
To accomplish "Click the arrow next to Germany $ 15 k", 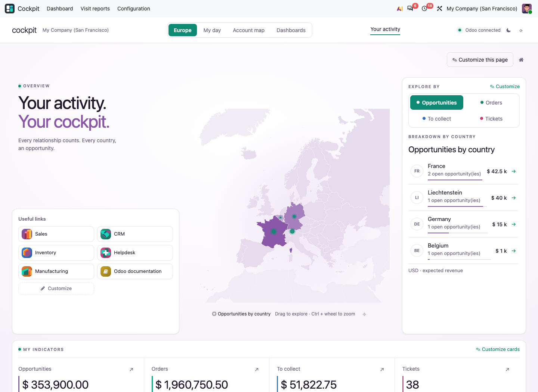I will tap(514, 224).
